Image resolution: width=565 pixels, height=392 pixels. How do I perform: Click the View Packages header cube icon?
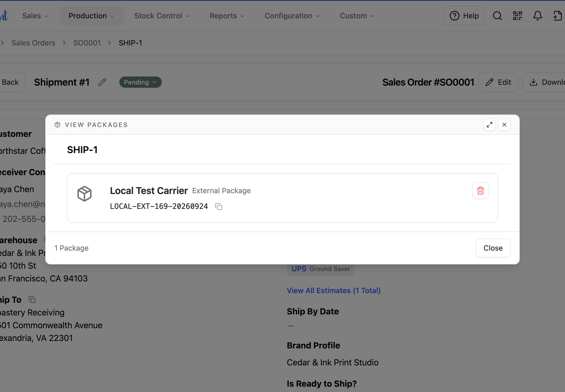[x=58, y=125]
